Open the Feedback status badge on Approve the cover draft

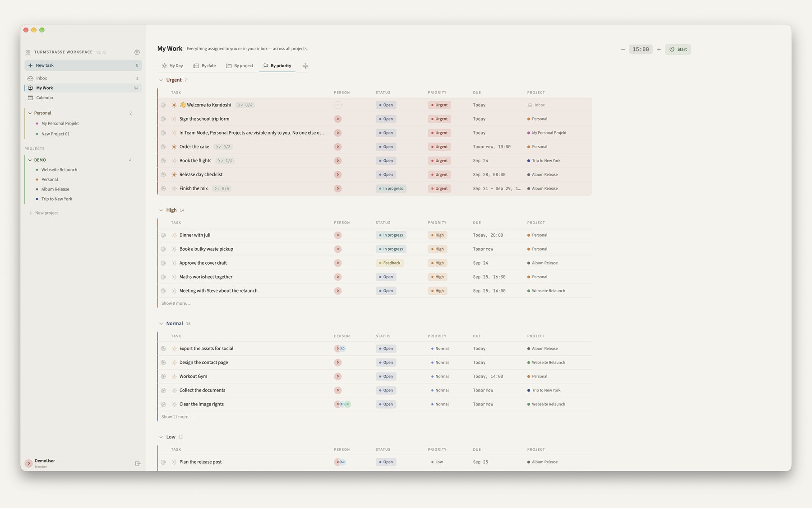coord(390,263)
